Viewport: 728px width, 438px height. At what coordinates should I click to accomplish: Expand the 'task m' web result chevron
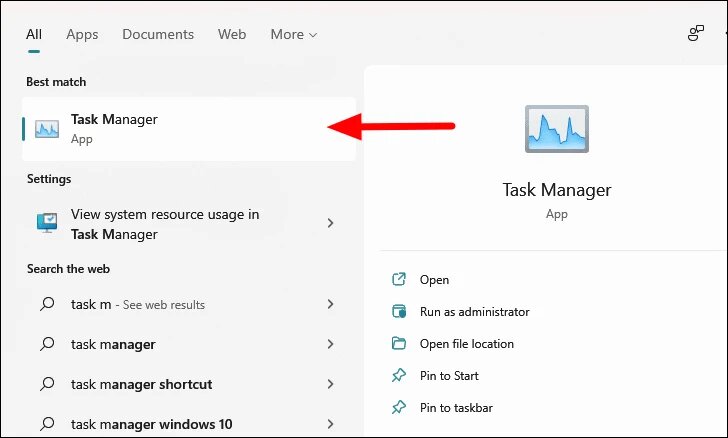[330, 304]
